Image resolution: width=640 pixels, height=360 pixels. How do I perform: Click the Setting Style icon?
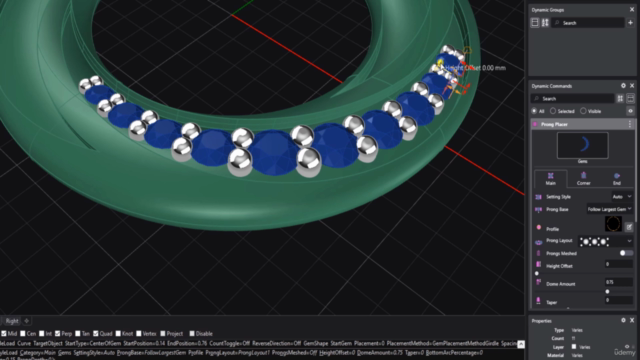tap(538, 197)
